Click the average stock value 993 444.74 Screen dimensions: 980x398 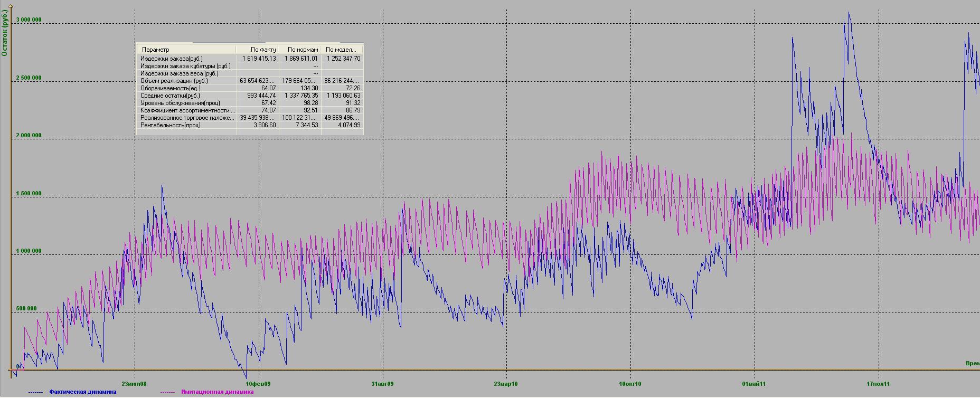(x=262, y=96)
